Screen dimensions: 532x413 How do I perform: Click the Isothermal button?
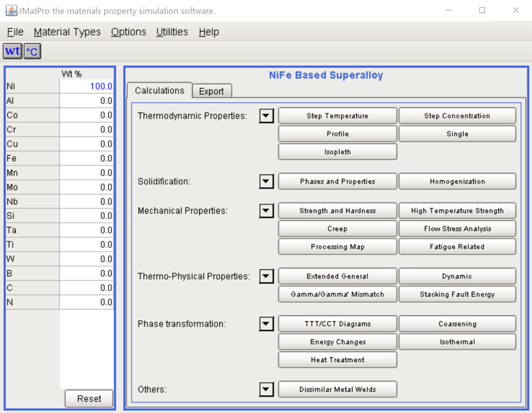click(x=457, y=342)
